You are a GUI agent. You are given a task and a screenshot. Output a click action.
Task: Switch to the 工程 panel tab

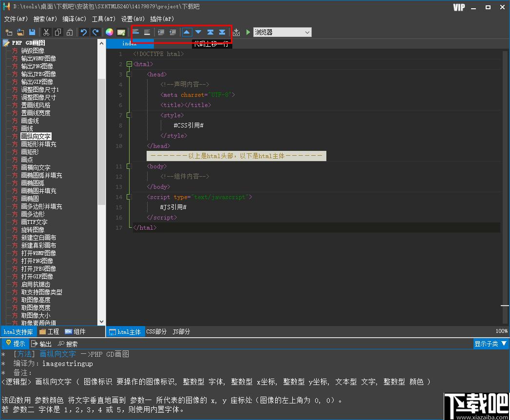pyautogui.click(x=49, y=331)
